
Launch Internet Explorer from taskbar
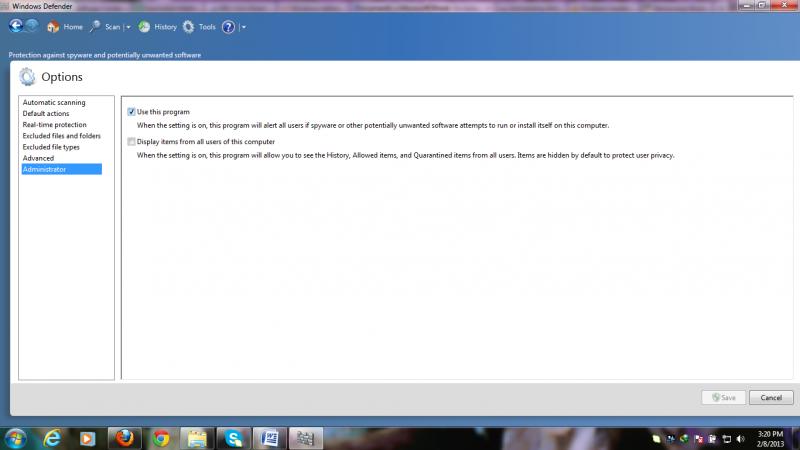click(x=52, y=439)
